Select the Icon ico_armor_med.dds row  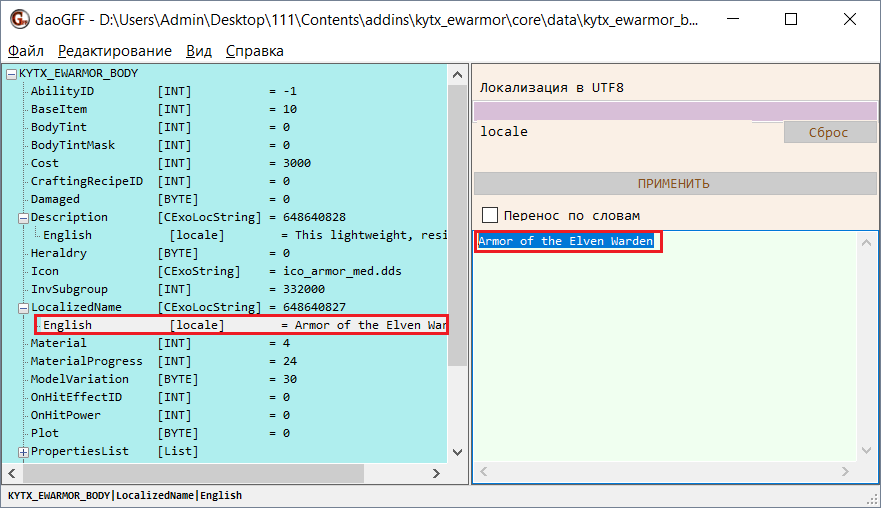point(216,271)
